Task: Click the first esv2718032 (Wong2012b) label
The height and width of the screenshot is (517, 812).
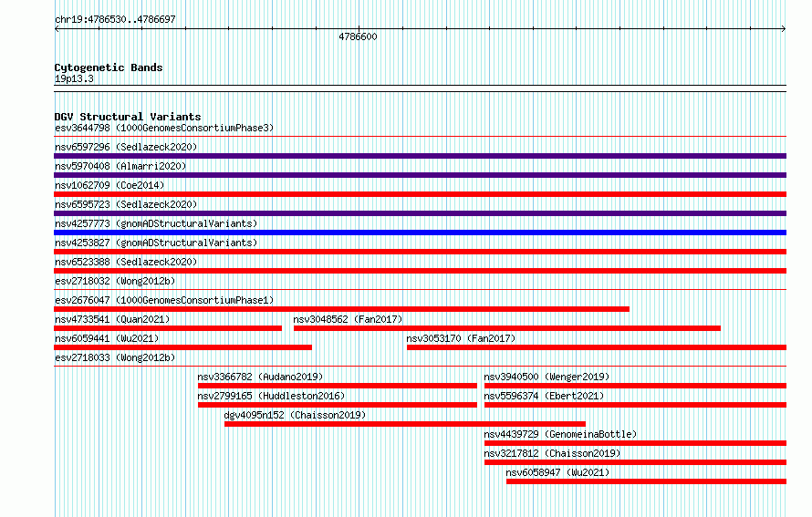Action: pyautogui.click(x=115, y=281)
